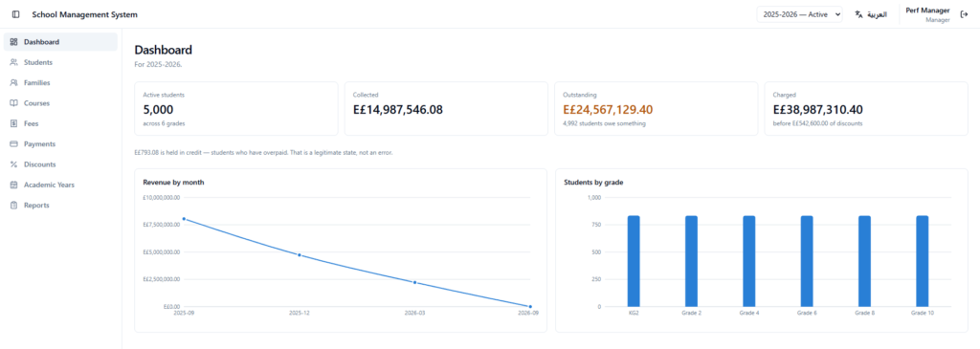The height and width of the screenshot is (349, 980).
Task: Click the credit note about E£793.08
Action: point(264,152)
